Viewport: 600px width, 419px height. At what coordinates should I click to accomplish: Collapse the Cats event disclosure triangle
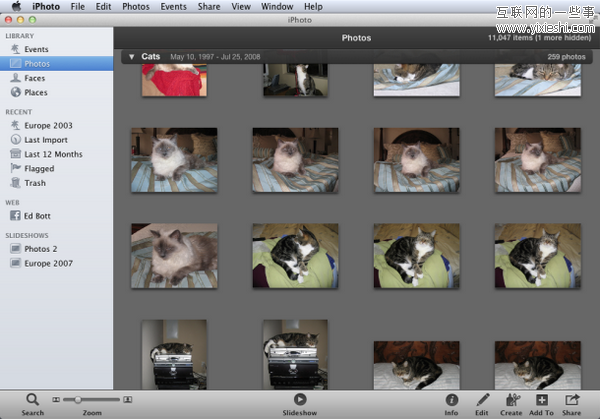coord(131,57)
